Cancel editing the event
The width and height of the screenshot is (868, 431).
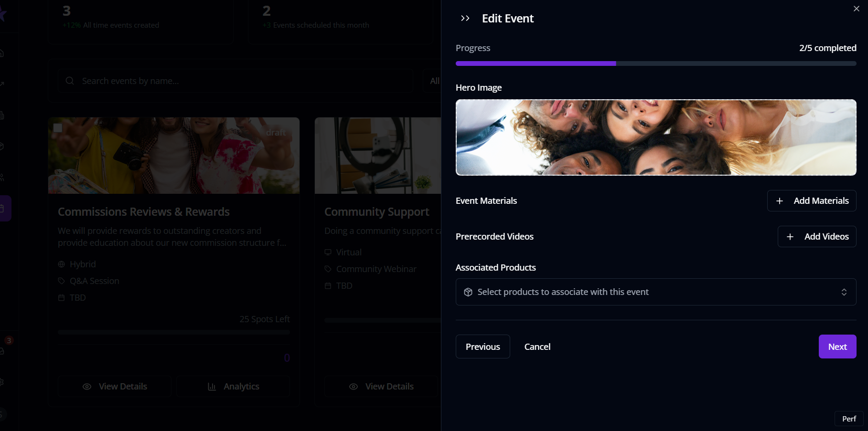point(537,347)
